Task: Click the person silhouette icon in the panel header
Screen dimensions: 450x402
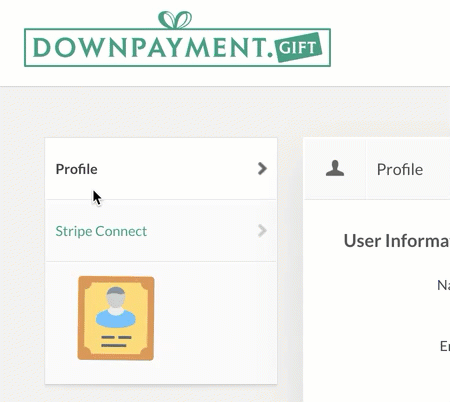Action: 335,168
